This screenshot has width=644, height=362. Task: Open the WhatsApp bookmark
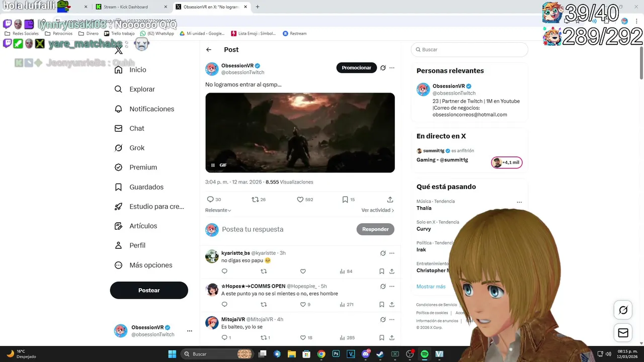pos(157,34)
